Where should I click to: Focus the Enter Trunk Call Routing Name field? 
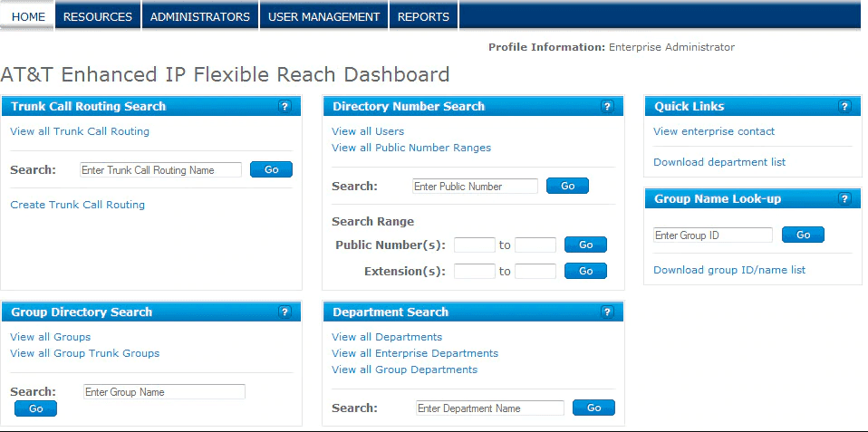pos(160,170)
